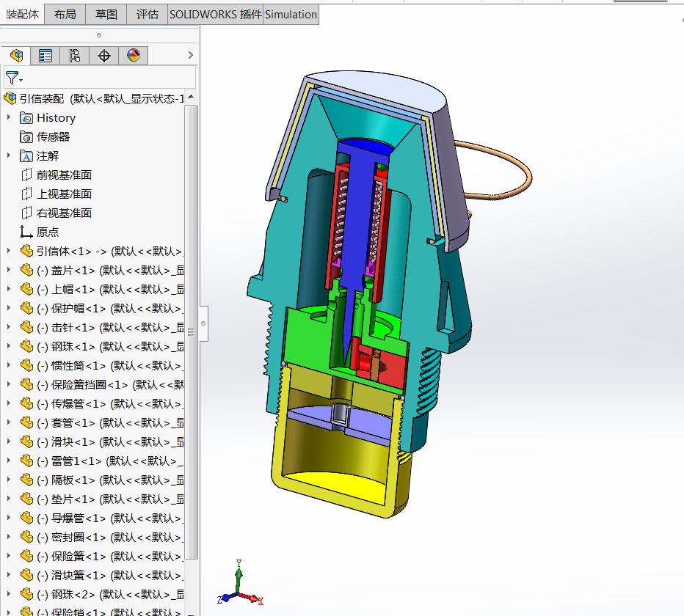The height and width of the screenshot is (616, 684).
Task: Click the panel collapse handle on splitter
Action: coord(203,323)
